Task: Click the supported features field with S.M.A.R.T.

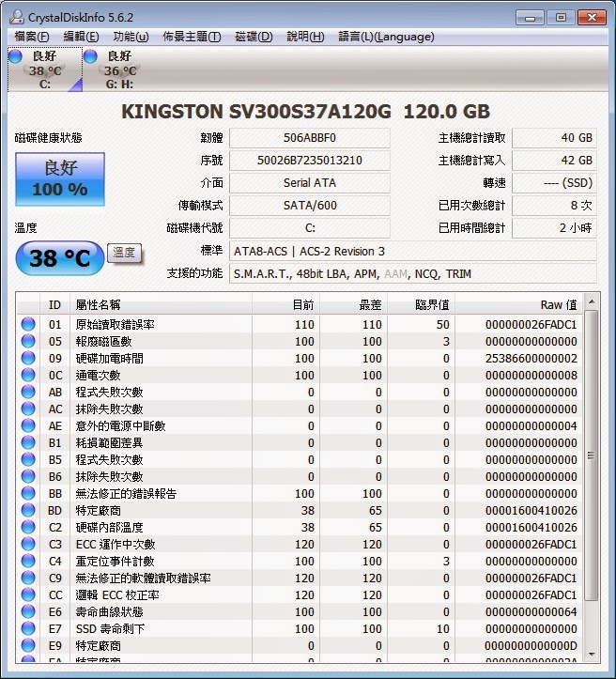Action: point(413,273)
